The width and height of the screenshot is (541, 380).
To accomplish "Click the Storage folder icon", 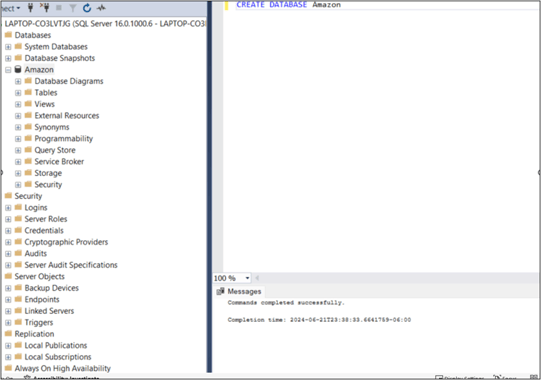I will 28,173.
